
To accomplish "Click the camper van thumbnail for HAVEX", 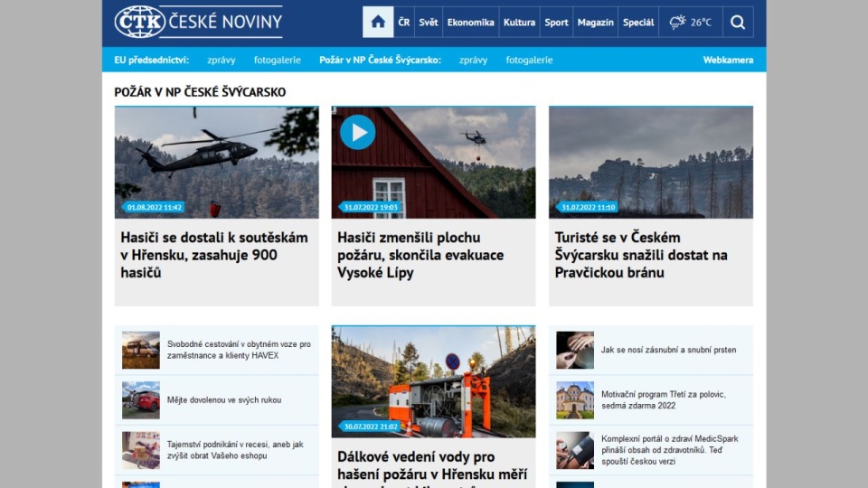I will 141,351.
